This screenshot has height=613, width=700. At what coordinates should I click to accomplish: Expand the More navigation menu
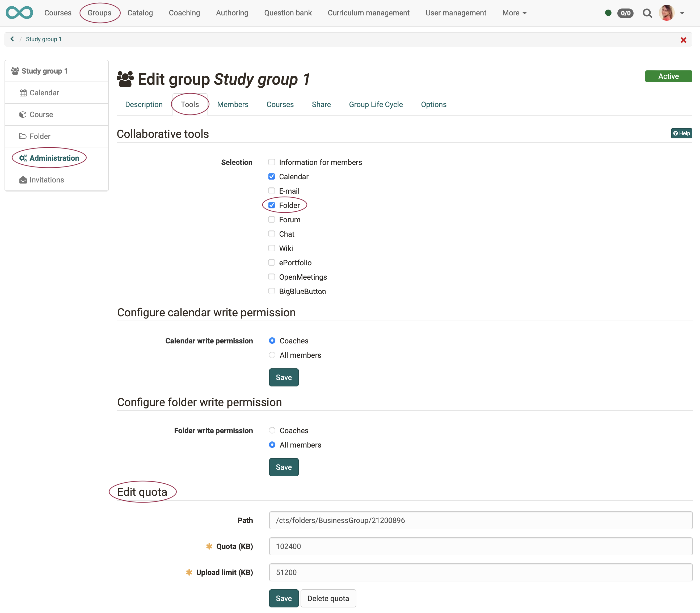(514, 13)
